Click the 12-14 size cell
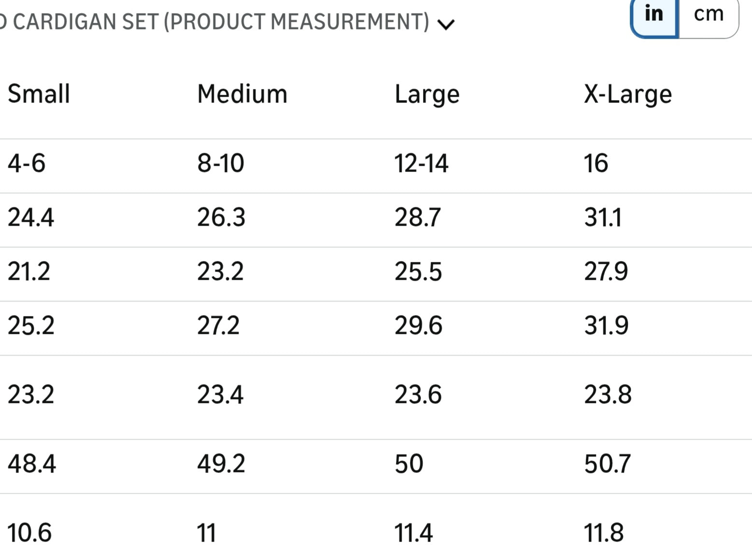 tap(421, 163)
